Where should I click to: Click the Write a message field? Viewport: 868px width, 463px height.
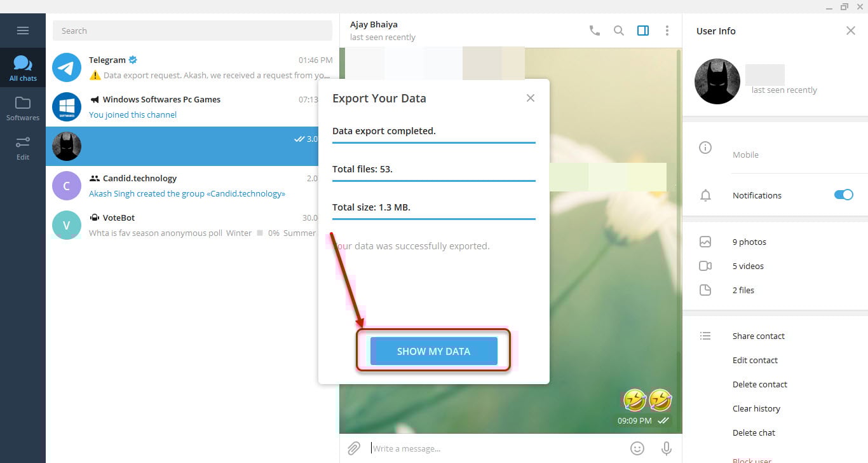click(496, 448)
